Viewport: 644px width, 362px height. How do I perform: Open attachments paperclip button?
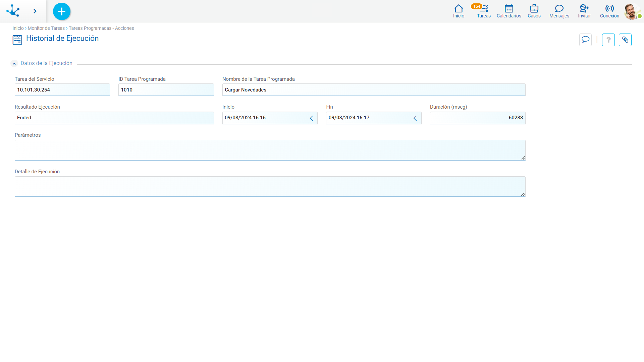(625, 40)
